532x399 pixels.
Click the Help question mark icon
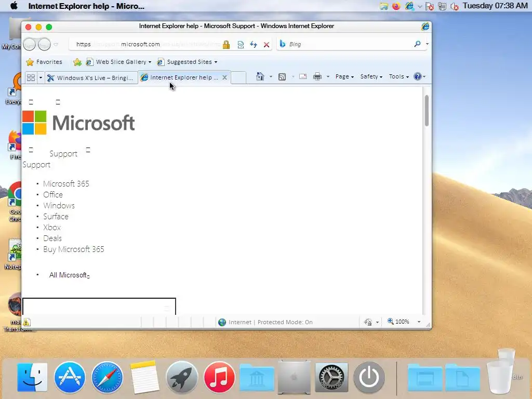[418, 76]
